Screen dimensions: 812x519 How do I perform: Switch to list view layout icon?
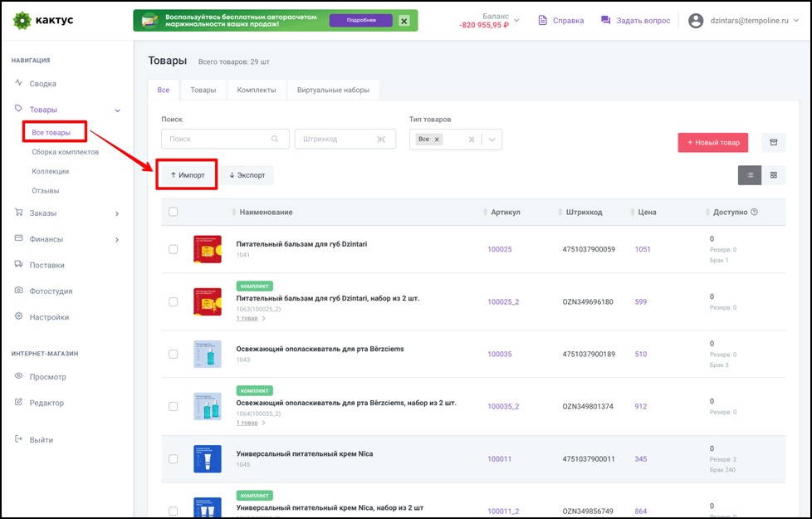[750, 175]
